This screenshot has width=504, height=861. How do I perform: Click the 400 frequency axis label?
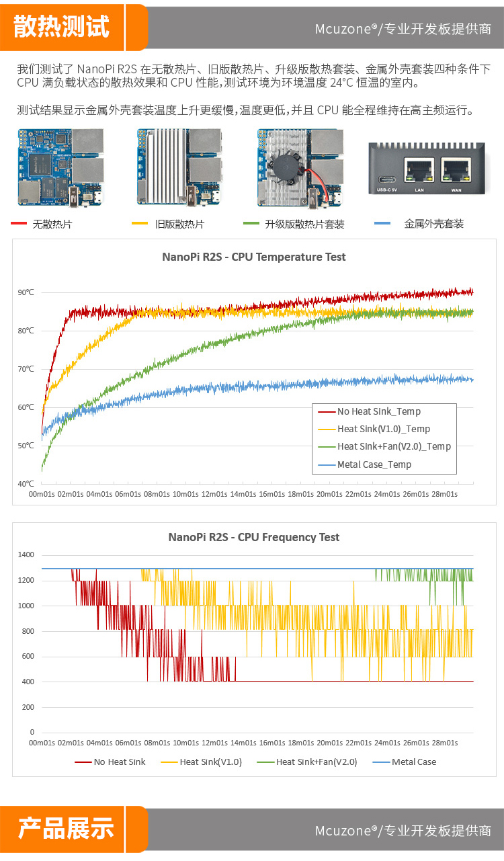[x=28, y=682]
